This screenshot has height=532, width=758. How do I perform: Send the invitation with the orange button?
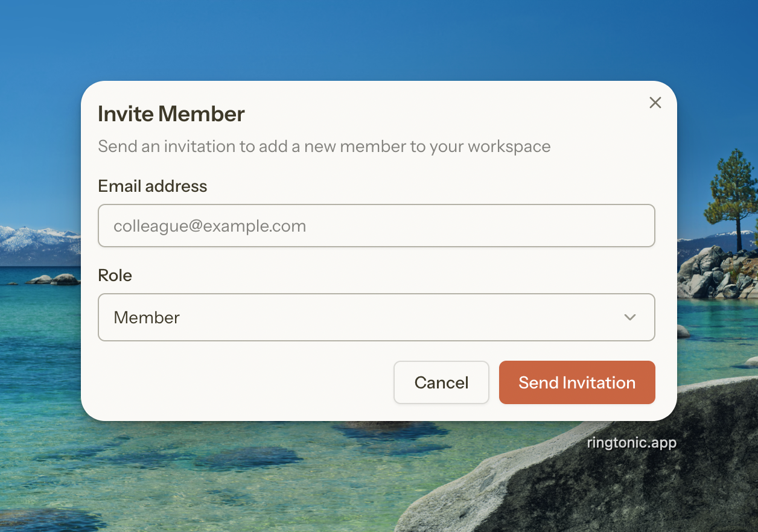[576, 382]
